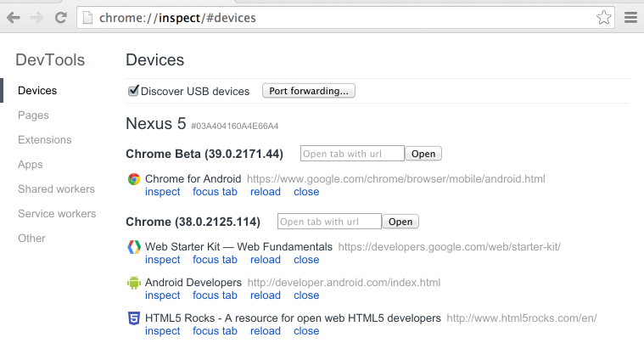Image resolution: width=644 pixels, height=360 pixels.
Task: Inspect the Chrome for Android tab
Action: click(162, 192)
